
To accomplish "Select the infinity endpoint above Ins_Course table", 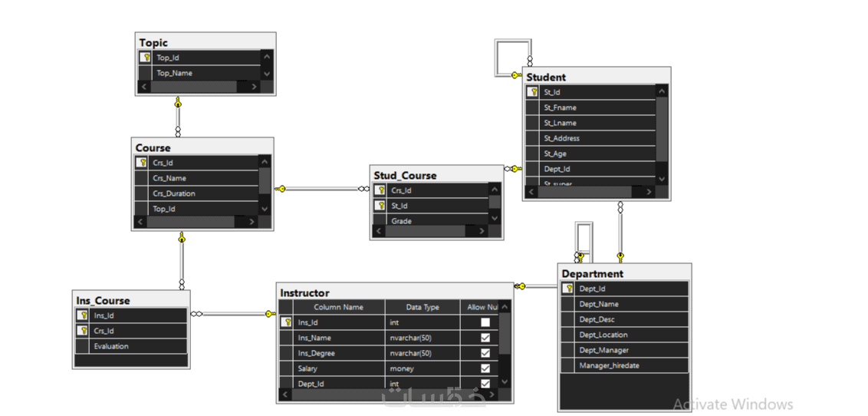I will click(182, 285).
